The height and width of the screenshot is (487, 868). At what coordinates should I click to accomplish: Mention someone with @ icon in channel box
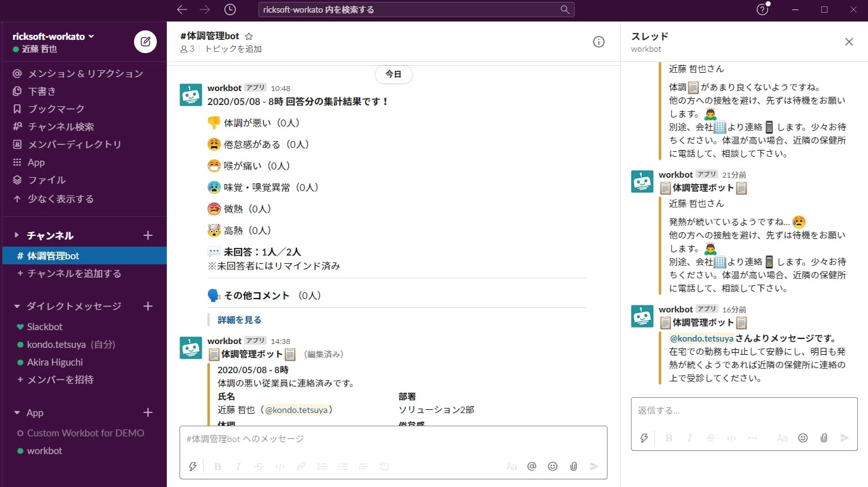[x=532, y=466]
